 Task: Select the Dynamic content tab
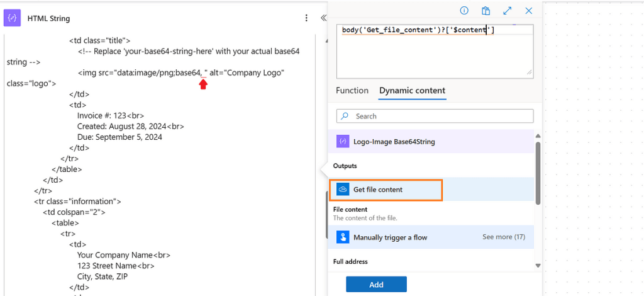point(412,91)
